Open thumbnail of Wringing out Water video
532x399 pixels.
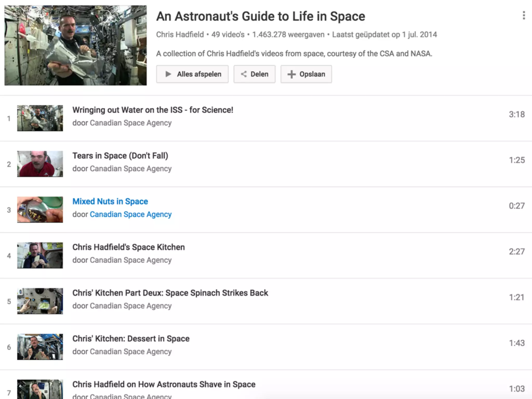coord(40,118)
